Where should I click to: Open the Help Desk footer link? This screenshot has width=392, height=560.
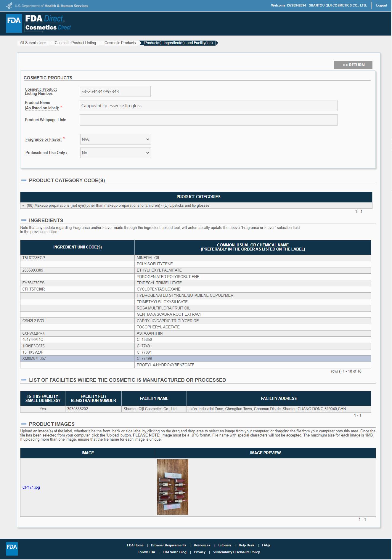coord(246,545)
